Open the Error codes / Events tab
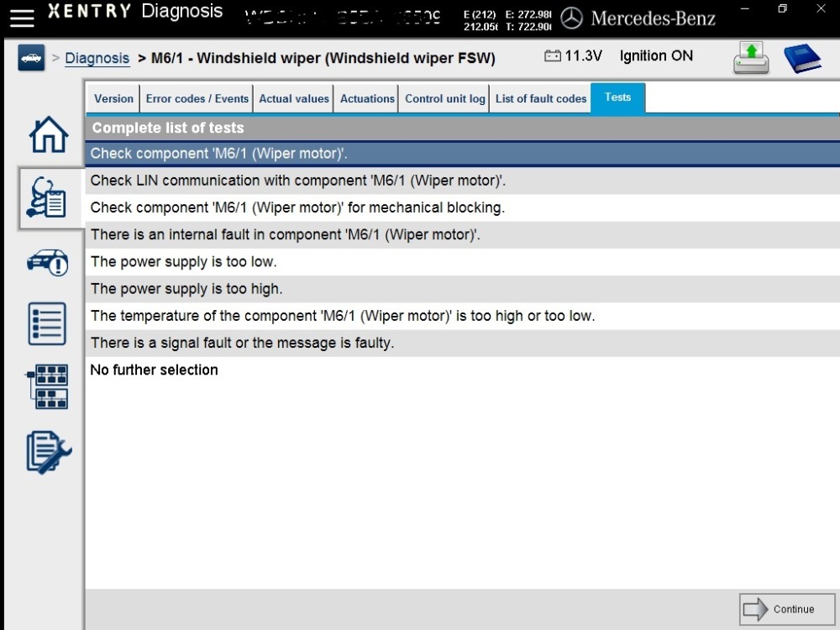This screenshot has width=840, height=630. coord(197,98)
